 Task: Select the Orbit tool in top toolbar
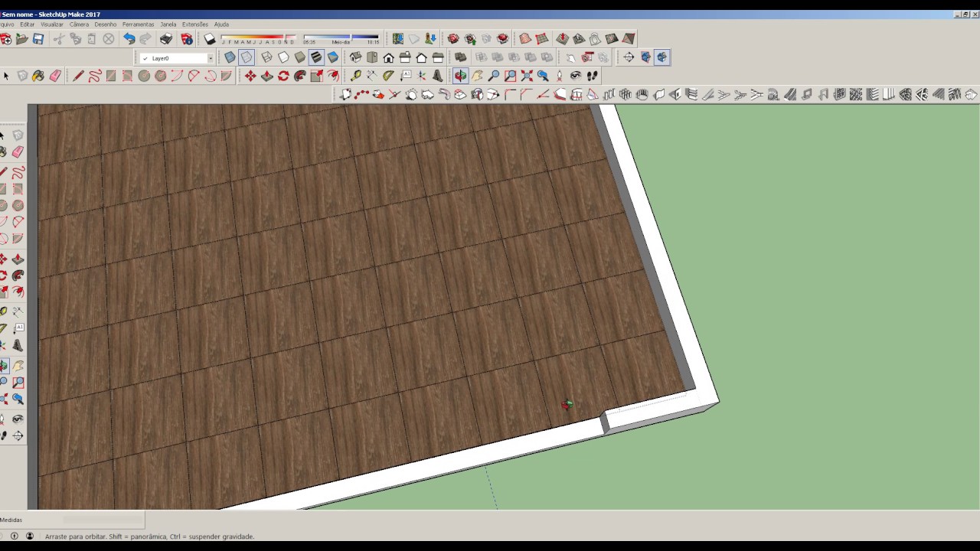460,76
